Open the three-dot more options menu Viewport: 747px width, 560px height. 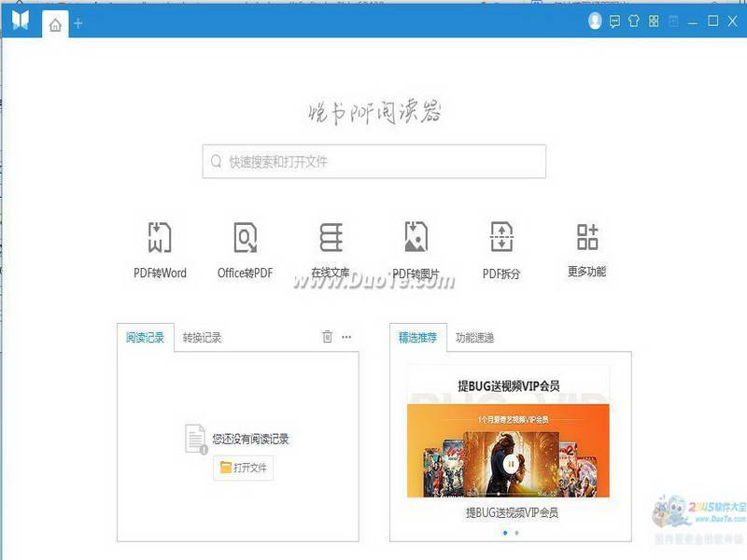point(346,337)
